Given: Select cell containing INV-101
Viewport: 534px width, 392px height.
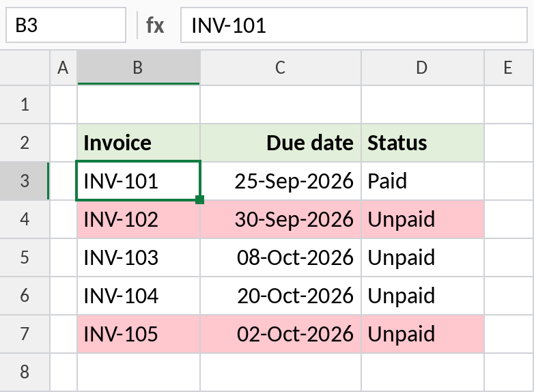Looking at the screenshot, I should pyautogui.click(x=139, y=181).
